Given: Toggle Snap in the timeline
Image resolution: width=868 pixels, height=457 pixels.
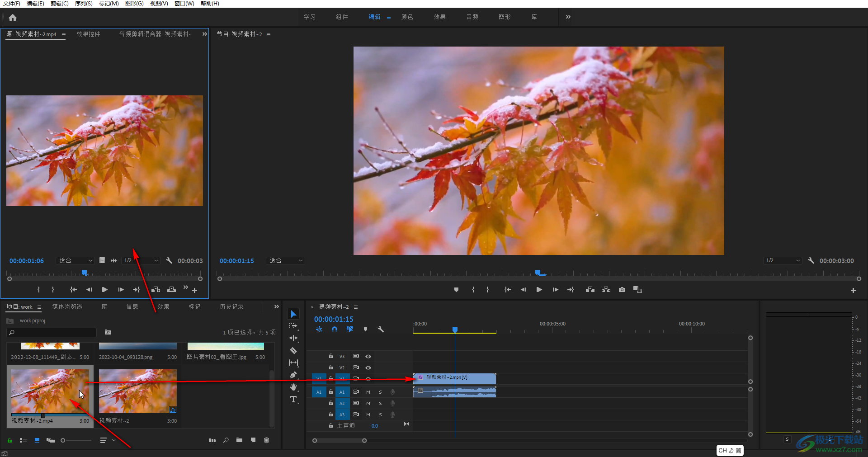Looking at the screenshot, I should pyautogui.click(x=335, y=330).
